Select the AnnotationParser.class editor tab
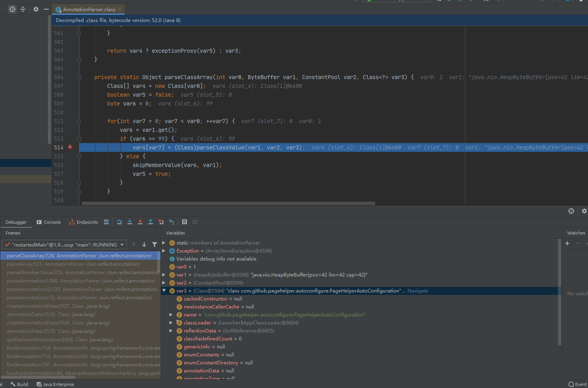Viewport: 588px width, 388px height. pyautogui.click(x=88, y=9)
